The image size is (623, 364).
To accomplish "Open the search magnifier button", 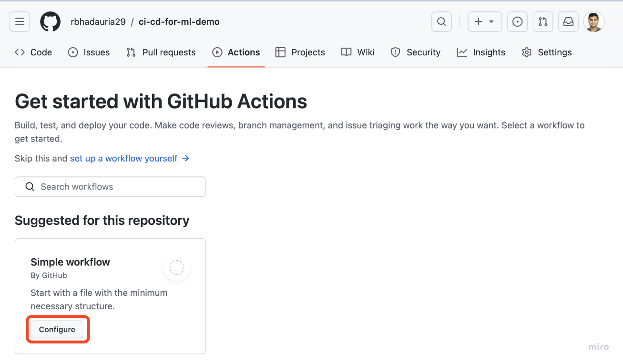I will pyautogui.click(x=441, y=22).
